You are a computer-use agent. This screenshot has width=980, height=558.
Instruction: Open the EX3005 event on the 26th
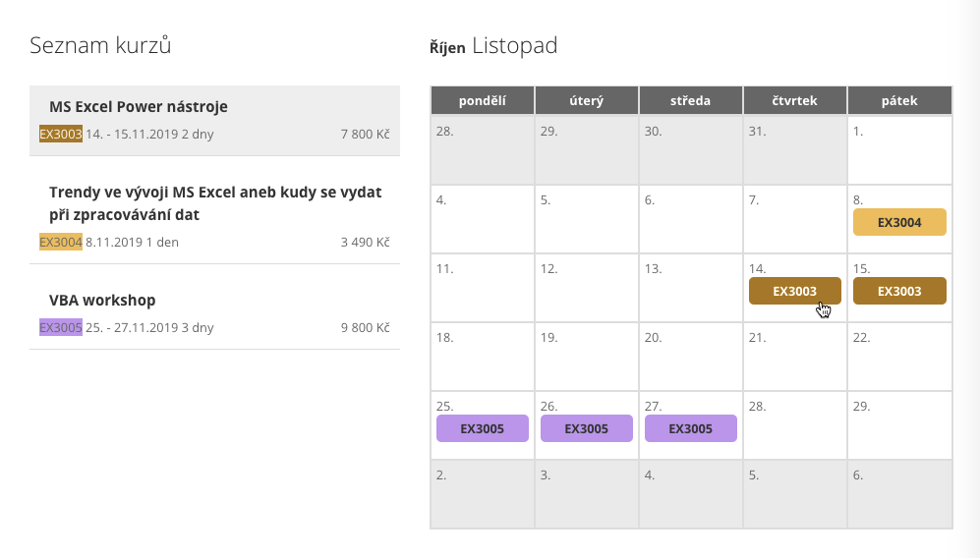point(587,428)
